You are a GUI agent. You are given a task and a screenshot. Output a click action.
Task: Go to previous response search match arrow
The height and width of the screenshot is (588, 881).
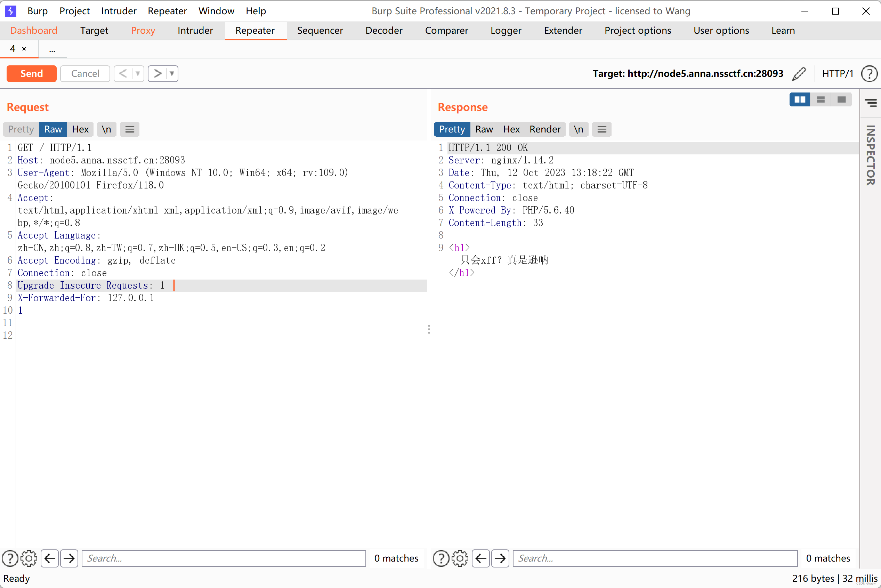pos(481,558)
